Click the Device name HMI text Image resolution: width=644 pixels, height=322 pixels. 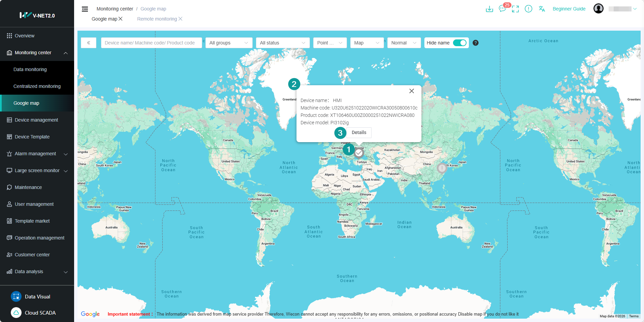coord(321,100)
